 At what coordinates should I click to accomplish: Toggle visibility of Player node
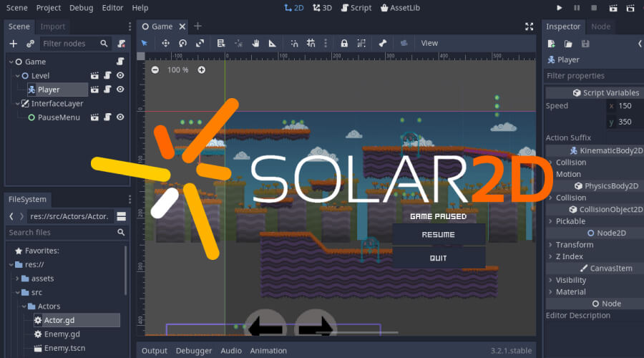[120, 89]
